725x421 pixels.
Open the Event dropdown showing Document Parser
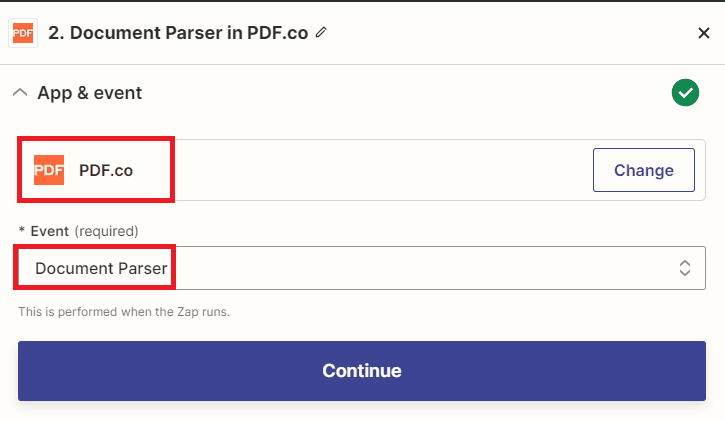coord(350,268)
